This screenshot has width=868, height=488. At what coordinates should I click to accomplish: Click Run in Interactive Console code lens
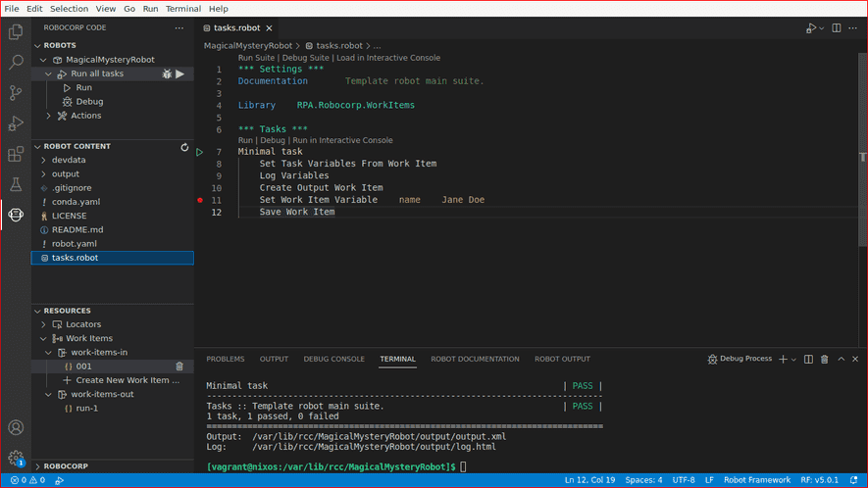342,140
